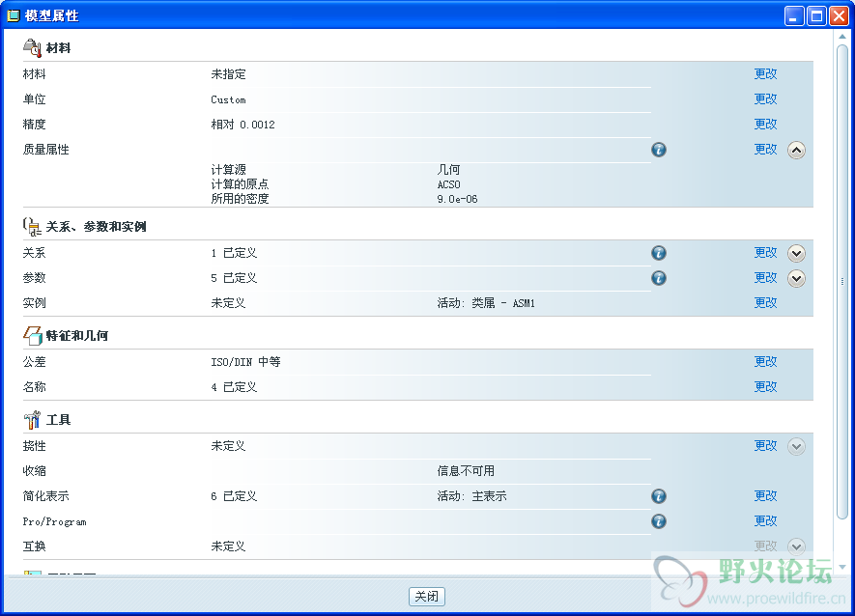Collapse the 质量属性 details
855x616 pixels.
pos(796,150)
